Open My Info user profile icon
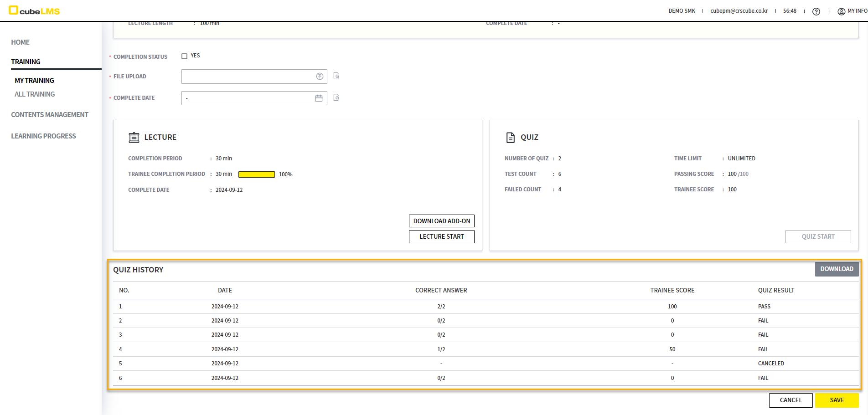 click(x=841, y=11)
